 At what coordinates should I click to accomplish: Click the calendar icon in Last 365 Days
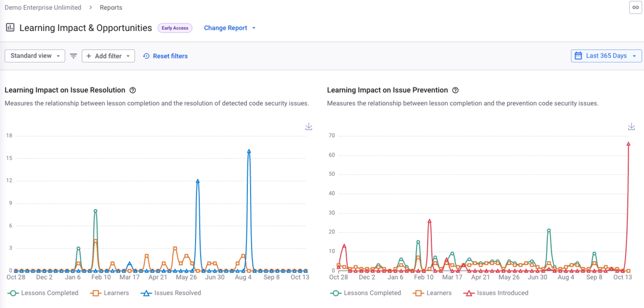(x=579, y=56)
